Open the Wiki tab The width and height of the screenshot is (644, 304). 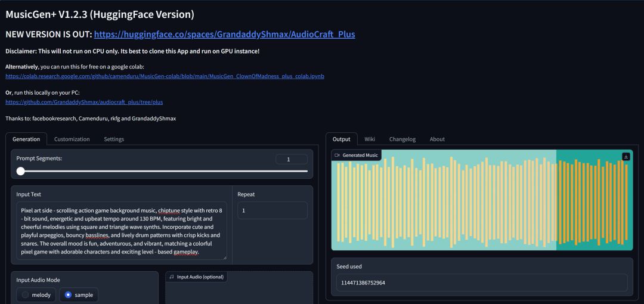click(x=370, y=139)
